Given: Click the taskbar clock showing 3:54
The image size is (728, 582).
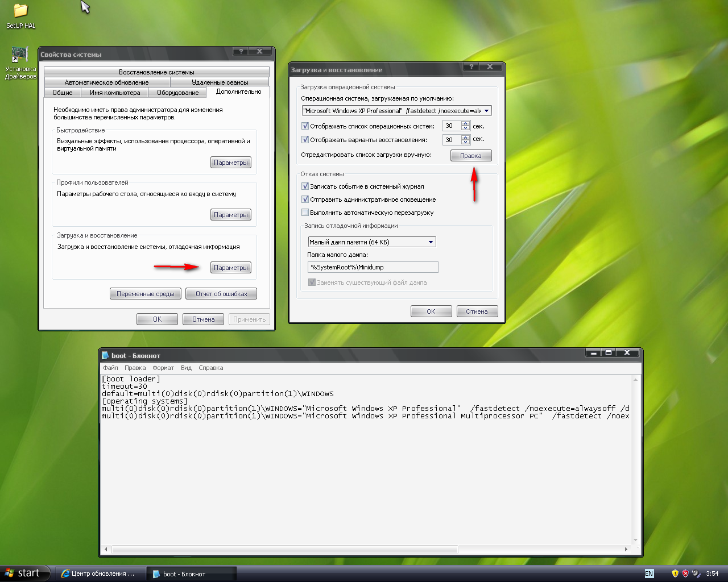Looking at the screenshot, I should click(712, 573).
